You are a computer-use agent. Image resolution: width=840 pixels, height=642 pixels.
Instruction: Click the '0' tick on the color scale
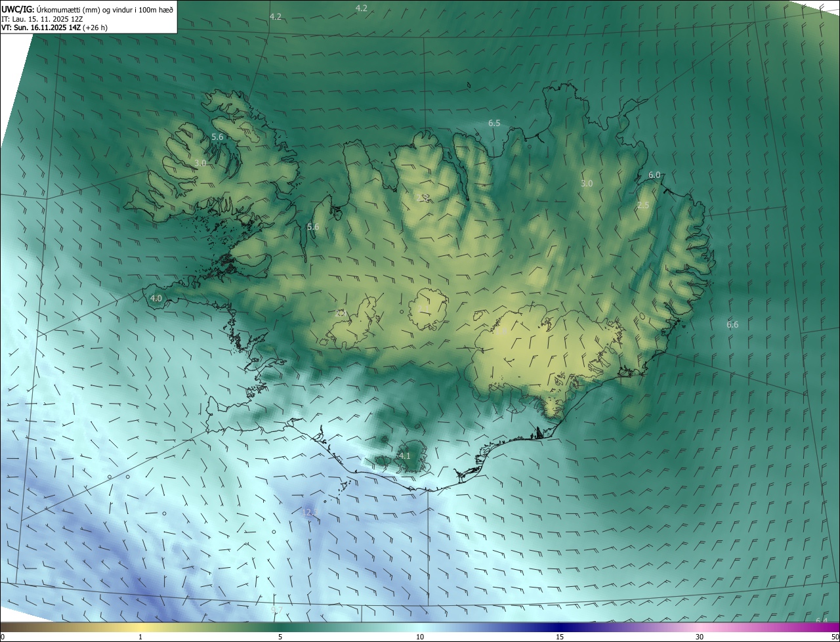[3, 637]
